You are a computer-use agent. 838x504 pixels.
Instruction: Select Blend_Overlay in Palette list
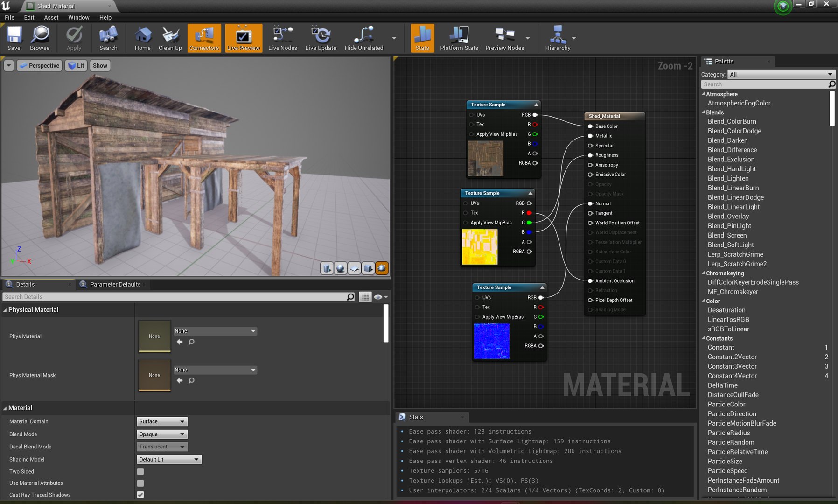tap(728, 216)
